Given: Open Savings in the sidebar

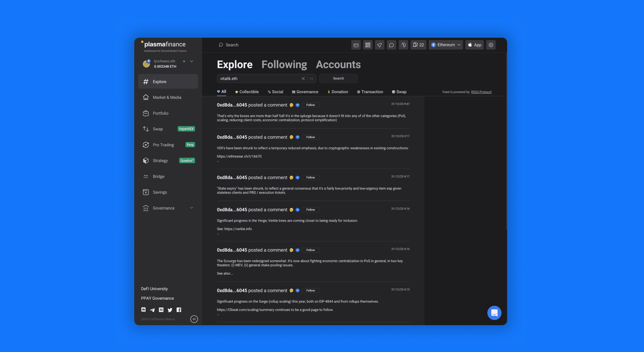Looking at the screenshot, I should [x=168, y=192].
